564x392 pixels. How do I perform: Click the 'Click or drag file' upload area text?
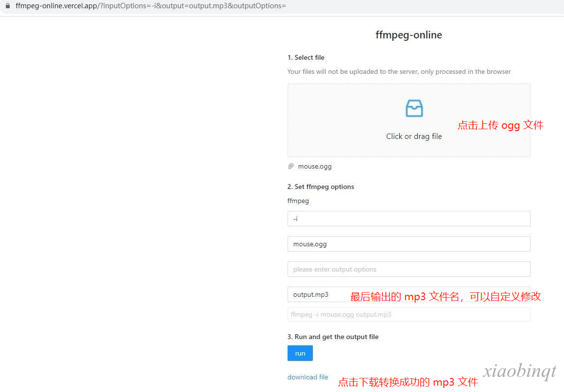413,136
